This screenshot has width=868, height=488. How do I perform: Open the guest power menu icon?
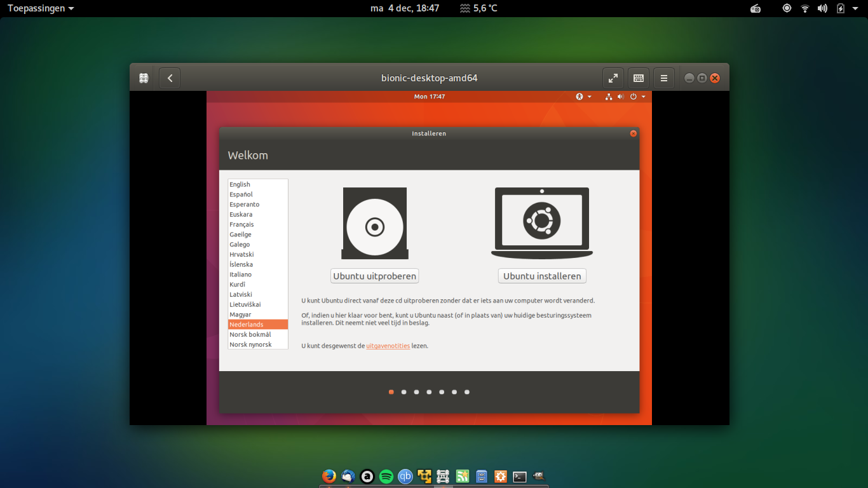coord(633,97)
